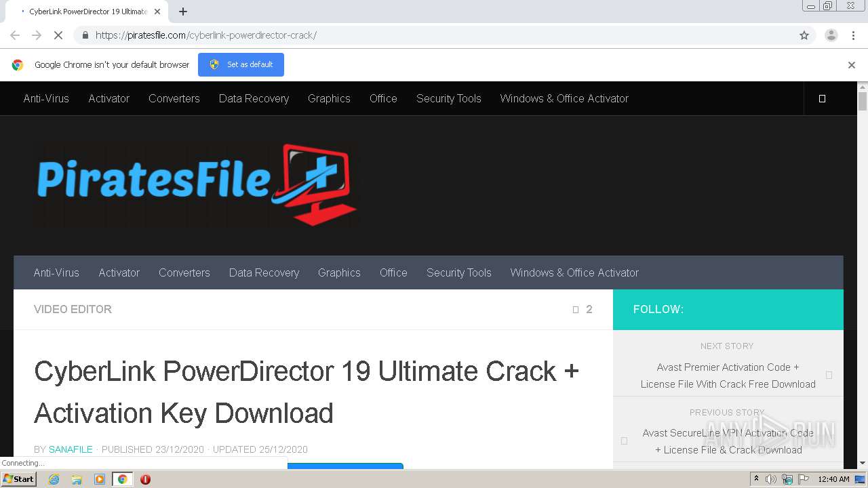Image resolution: width=868 pixels, height=488 pixels.
Task: Go forward to next page
Action: pos(37,35)
